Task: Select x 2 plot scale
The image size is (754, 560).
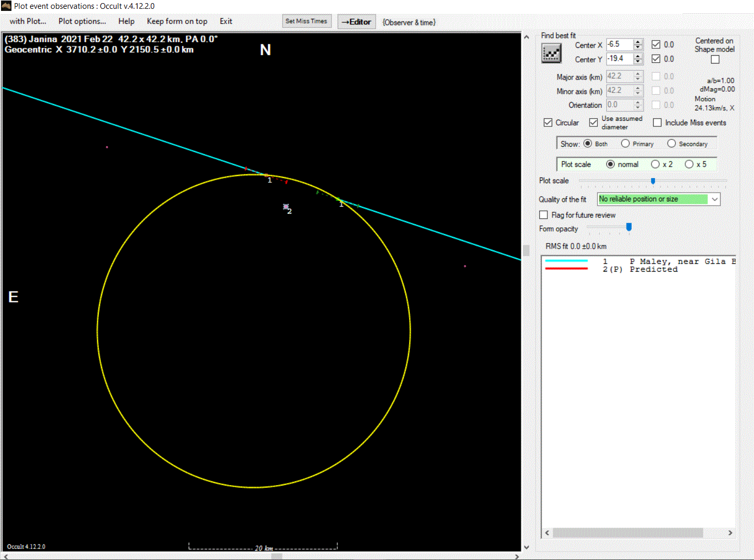Action: click(655, 164)
